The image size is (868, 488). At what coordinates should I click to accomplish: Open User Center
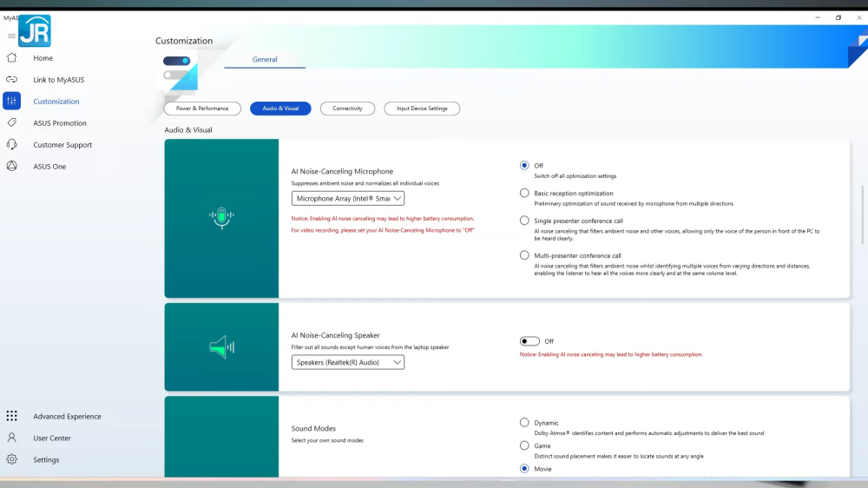pos(52,437)
